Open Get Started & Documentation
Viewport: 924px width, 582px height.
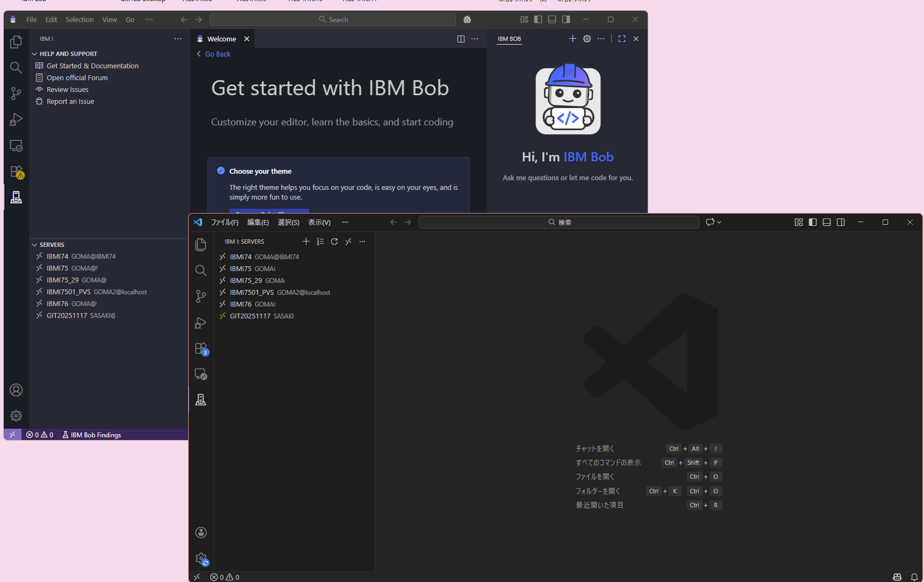(92, 66)
